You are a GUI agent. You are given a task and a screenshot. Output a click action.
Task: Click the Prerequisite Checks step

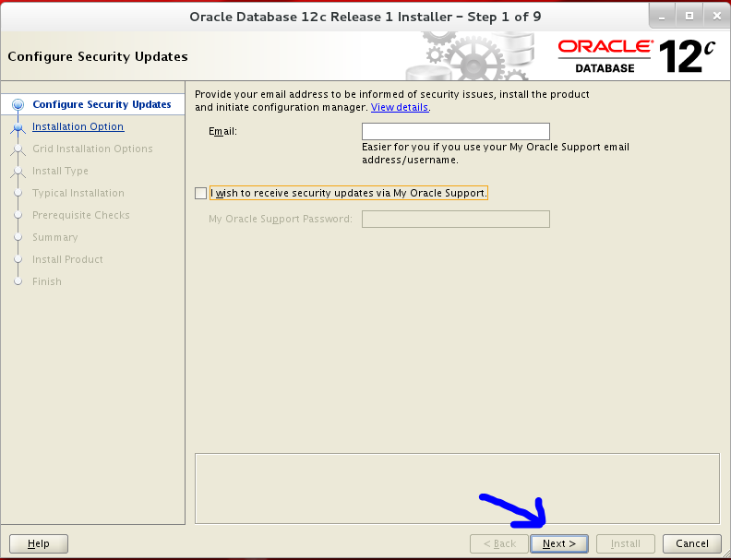[80, 215]
